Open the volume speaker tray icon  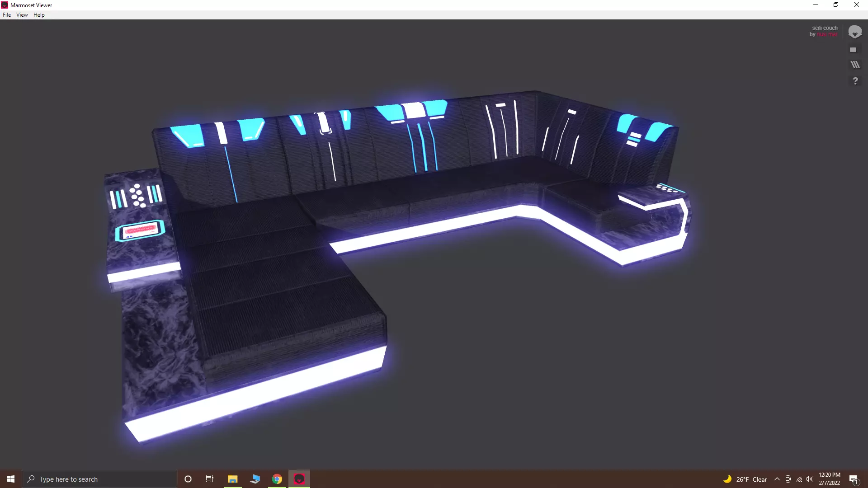click(809, 479)
